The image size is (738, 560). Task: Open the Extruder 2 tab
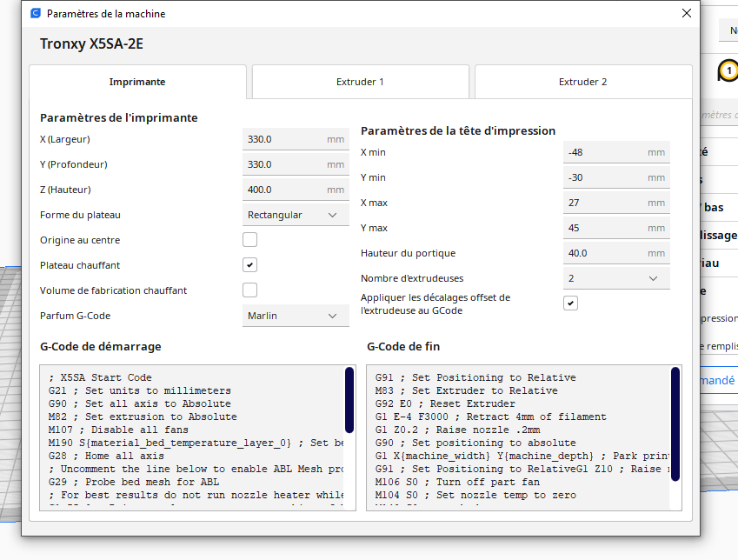pyautogui.click(x=583, y=82)
